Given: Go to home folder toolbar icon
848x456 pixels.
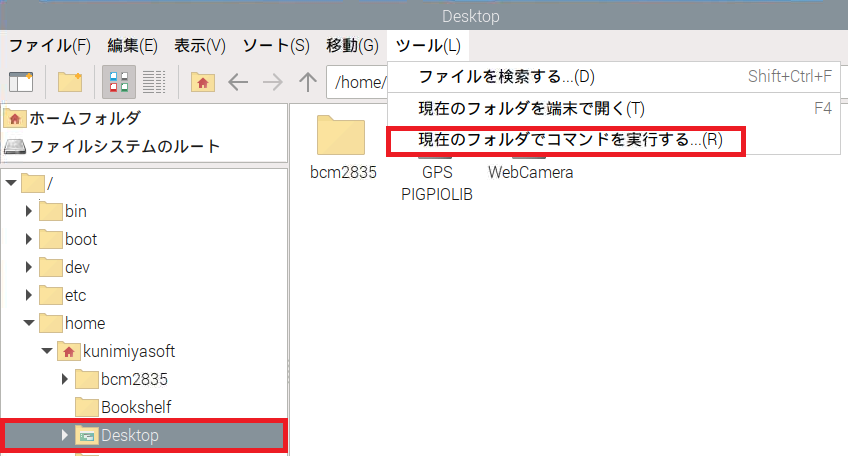Looking at the screenshot, I should 203,82.
